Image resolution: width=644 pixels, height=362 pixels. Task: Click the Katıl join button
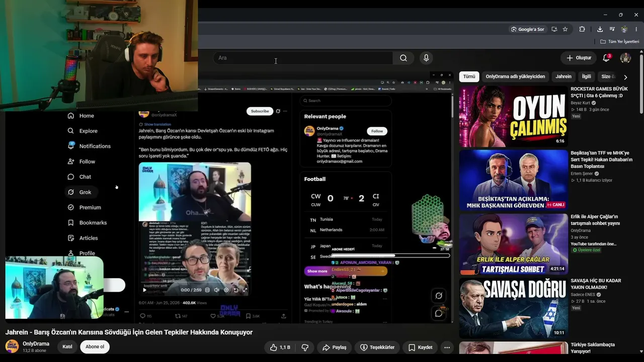tap(67, 347)
